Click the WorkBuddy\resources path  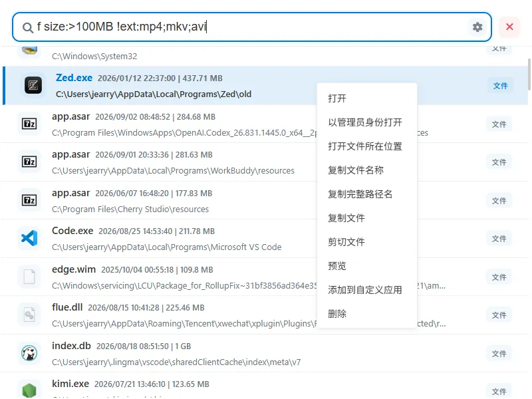pos(173,170)
